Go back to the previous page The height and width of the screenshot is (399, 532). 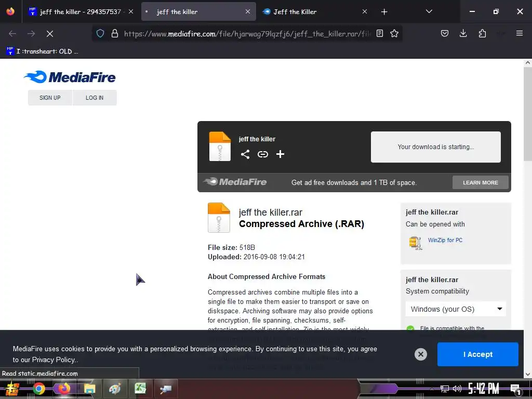12,34
